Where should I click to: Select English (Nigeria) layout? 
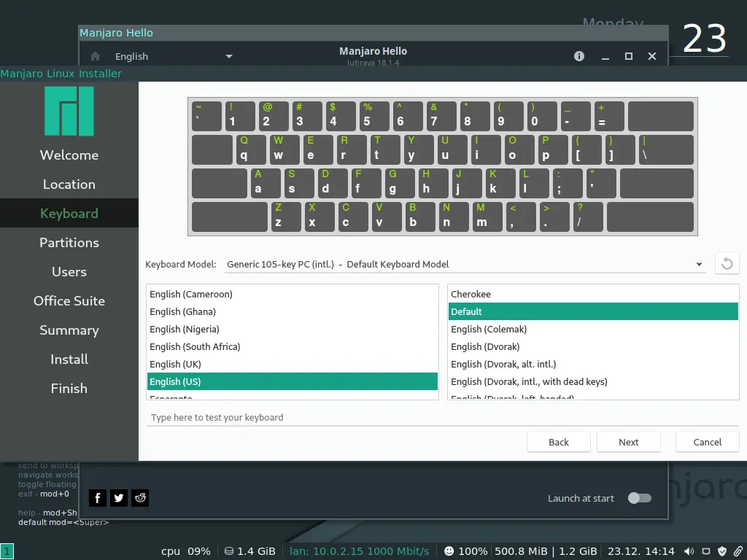[x=293, y=330]
